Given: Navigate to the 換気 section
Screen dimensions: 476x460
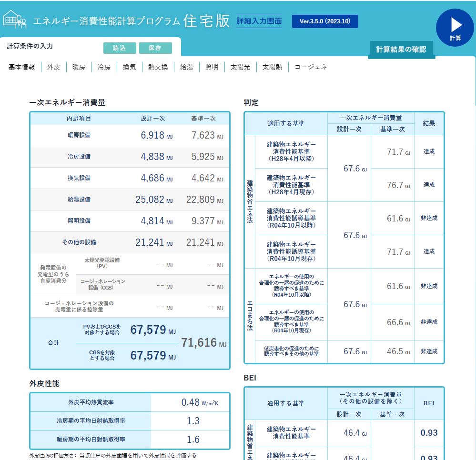Looking at the screenshot, I should tap(129, 67).
